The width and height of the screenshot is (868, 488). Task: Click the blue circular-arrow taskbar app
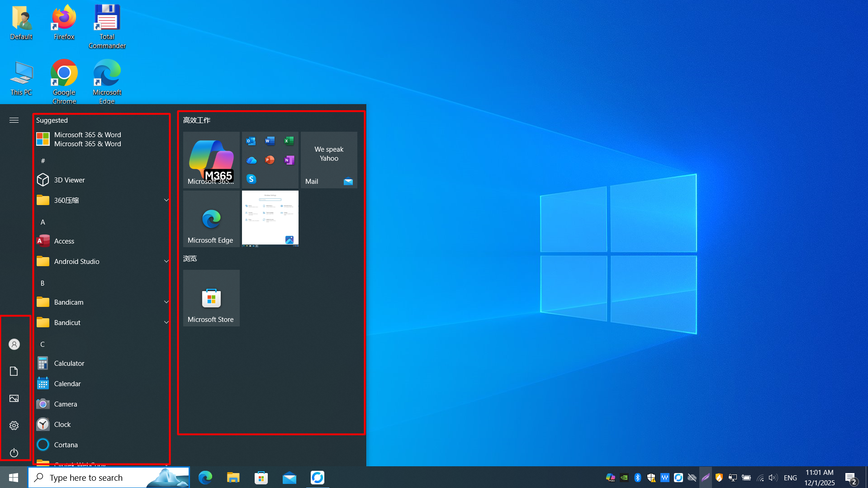[x=318, y=477]
